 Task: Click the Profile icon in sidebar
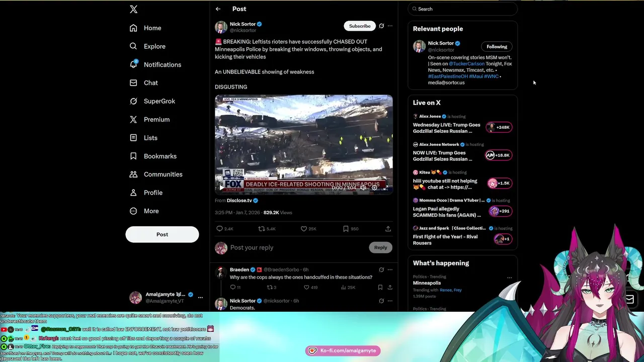pyautogui.click(x=133, y=193)
